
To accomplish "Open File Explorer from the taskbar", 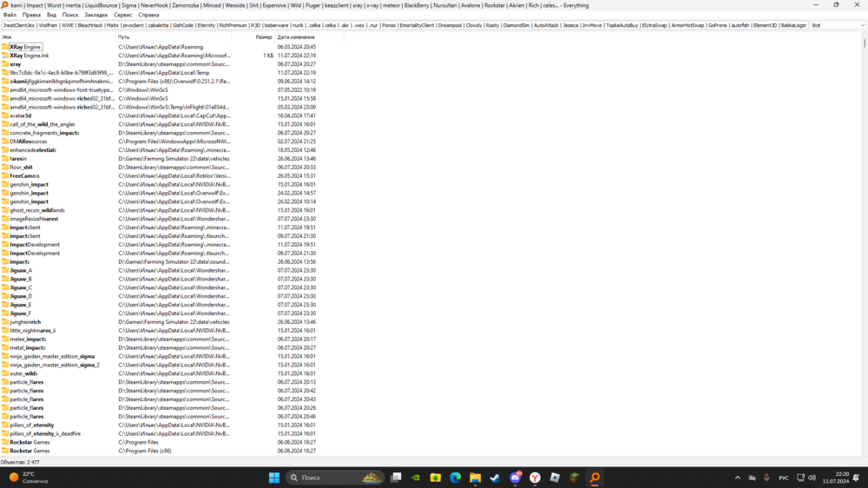I will click(x=476, y=478).
